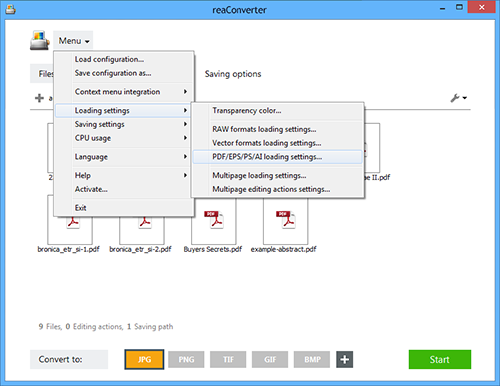Image resolution: width=500 pixels, height=386 pixels.
Task: Start the conversion with Start button
Action: (x=440, y=359)
